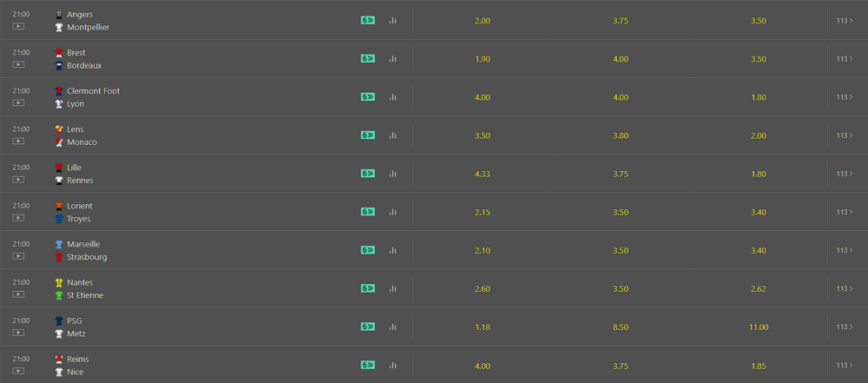This screenshot has width=868, height=383.
Task: Open live stream icon for Angers v Montpellier
Action: tap(18, 26)
